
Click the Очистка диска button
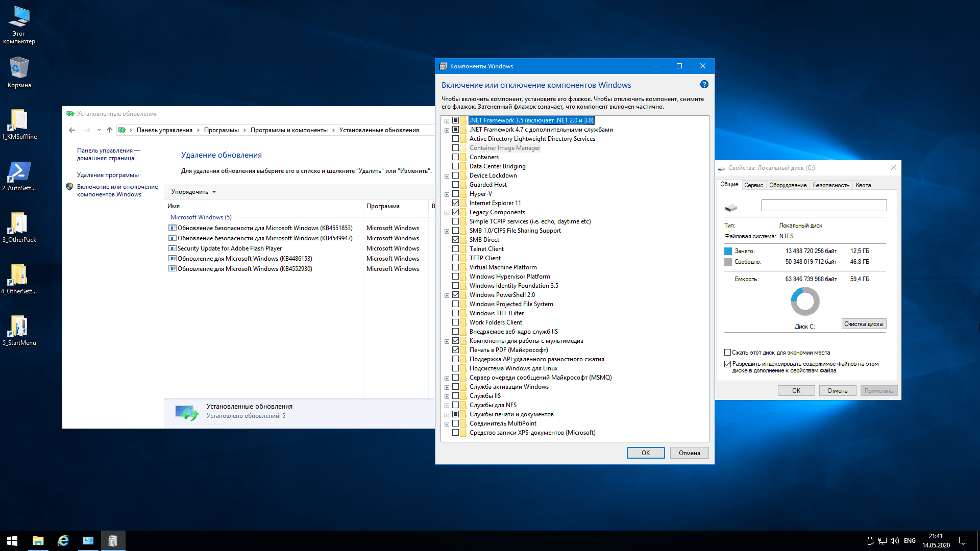point(863,324)
